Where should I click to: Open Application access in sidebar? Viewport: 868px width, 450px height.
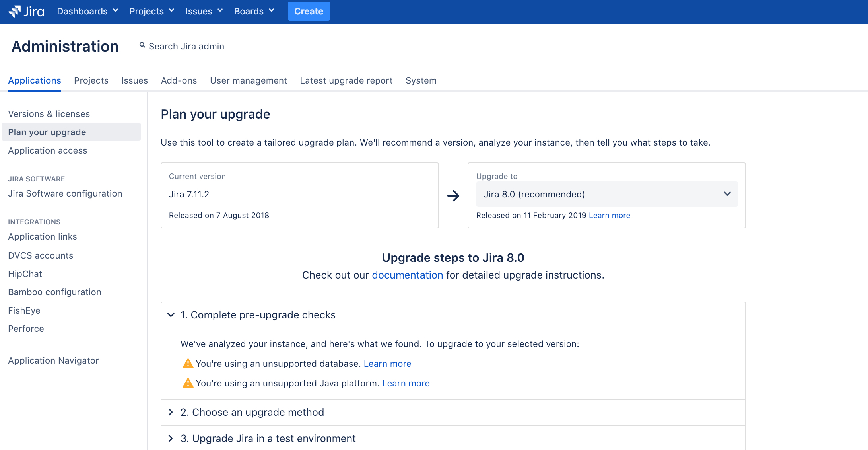coord(48,150)
